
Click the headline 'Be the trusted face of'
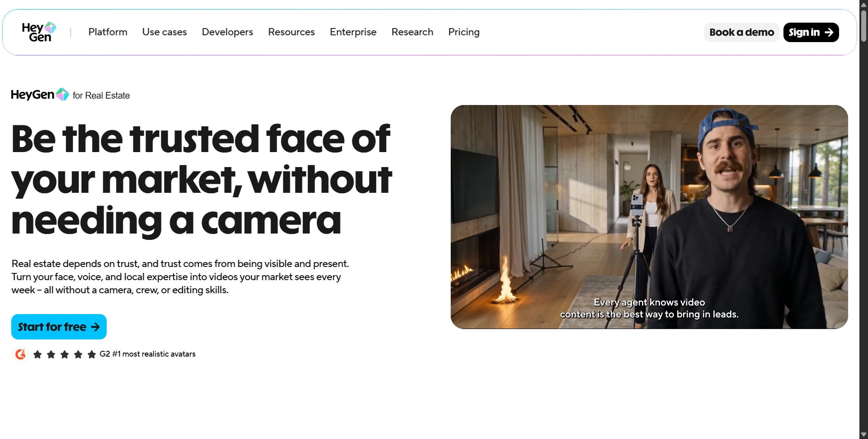click(x=201, y=138)
